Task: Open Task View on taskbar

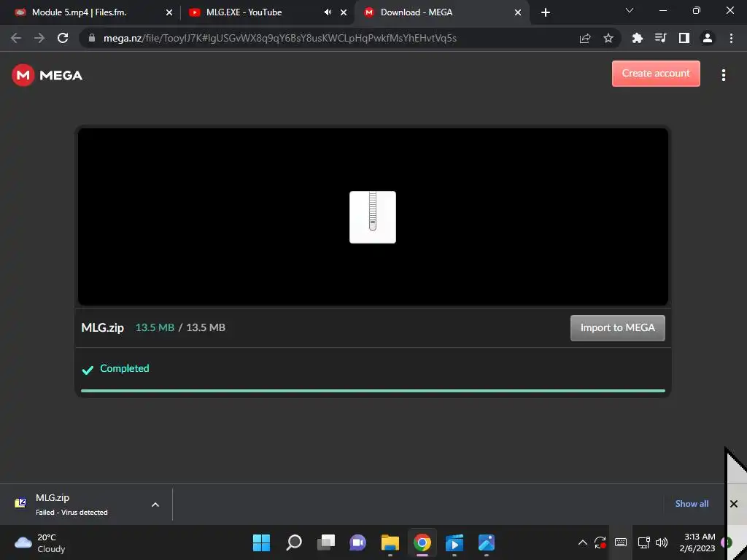Action: click(x=326, y=542)
